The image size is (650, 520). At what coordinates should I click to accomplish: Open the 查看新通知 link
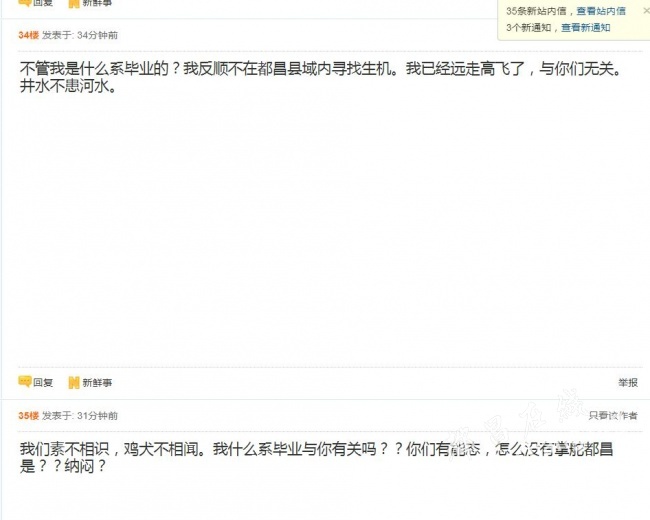coord(585,28)
